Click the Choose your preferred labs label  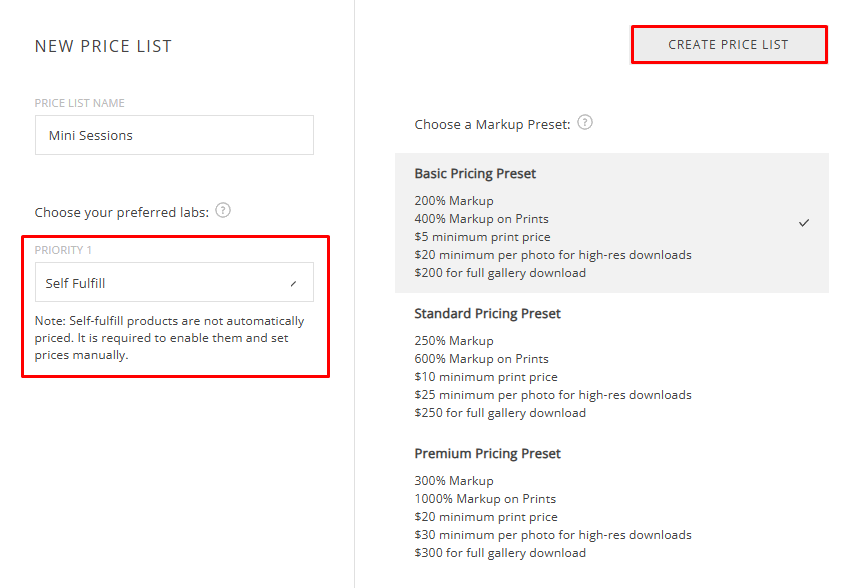pyautogui.click(x=122, y=212)
